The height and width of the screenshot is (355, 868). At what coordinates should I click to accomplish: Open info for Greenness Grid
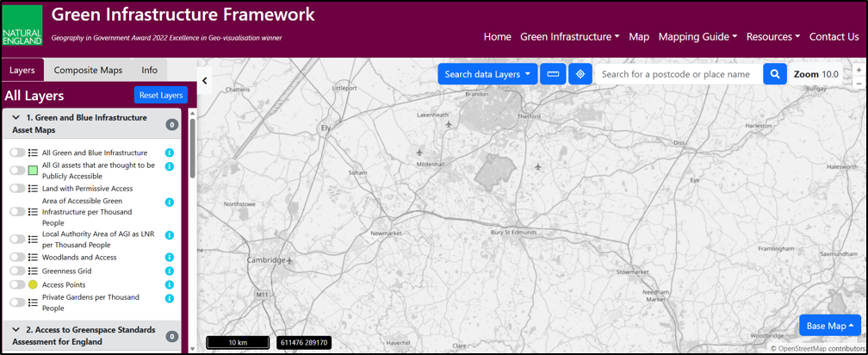pyautogui.click(x=170, y=271)
